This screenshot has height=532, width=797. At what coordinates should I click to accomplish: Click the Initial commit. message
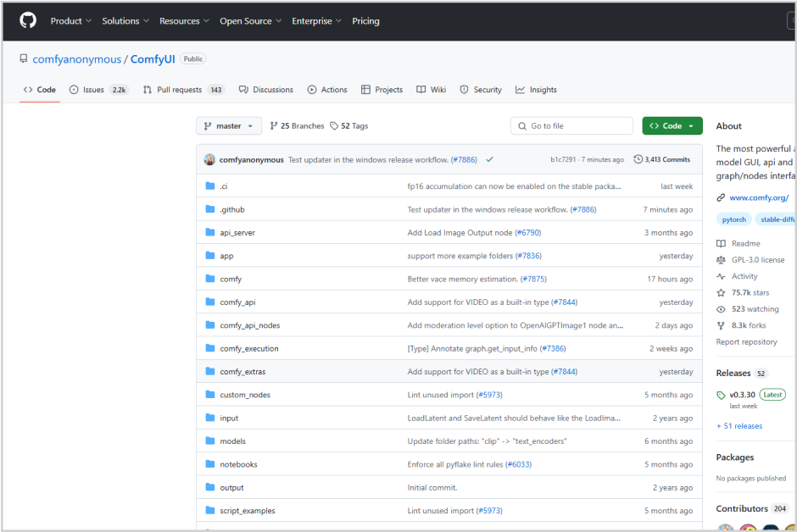tap(432, 487)
